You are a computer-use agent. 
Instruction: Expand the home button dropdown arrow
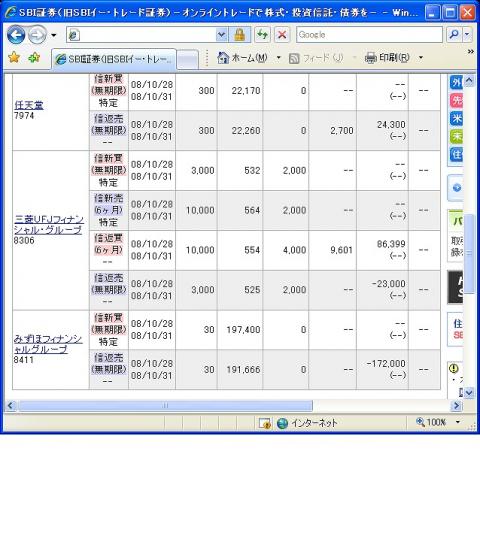click(x=279, y=58)
